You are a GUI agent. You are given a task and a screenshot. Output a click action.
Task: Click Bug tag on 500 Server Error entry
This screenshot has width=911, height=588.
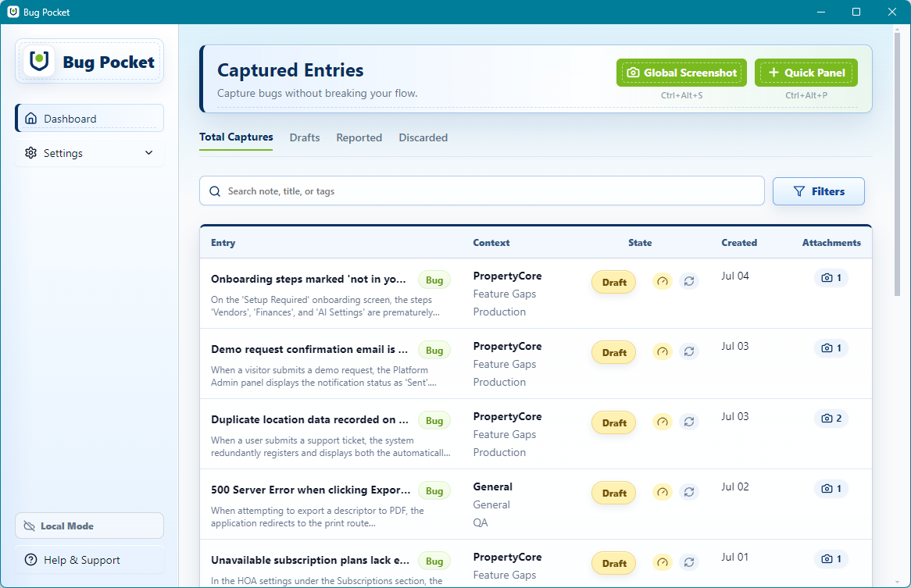434,491
